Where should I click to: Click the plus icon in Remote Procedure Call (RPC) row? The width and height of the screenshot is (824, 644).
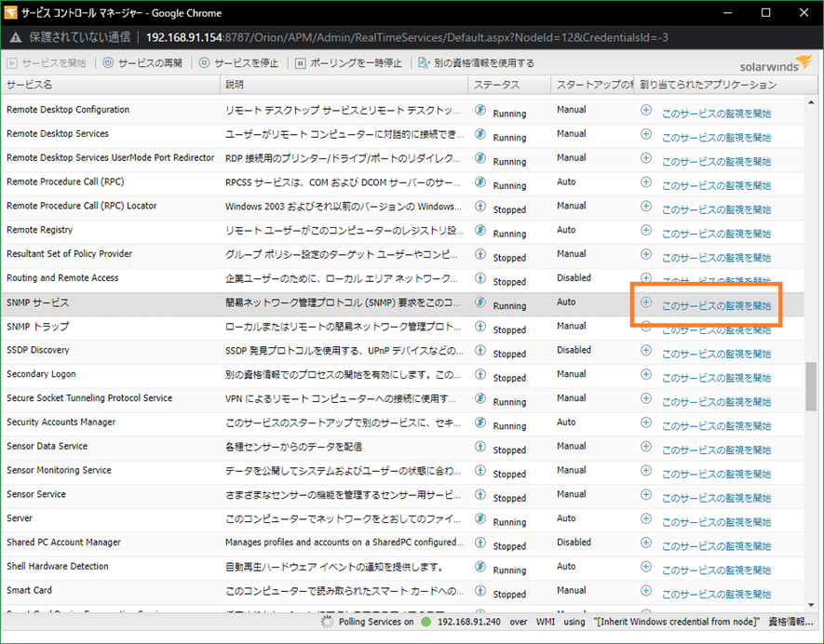click(x=646, y=182)
